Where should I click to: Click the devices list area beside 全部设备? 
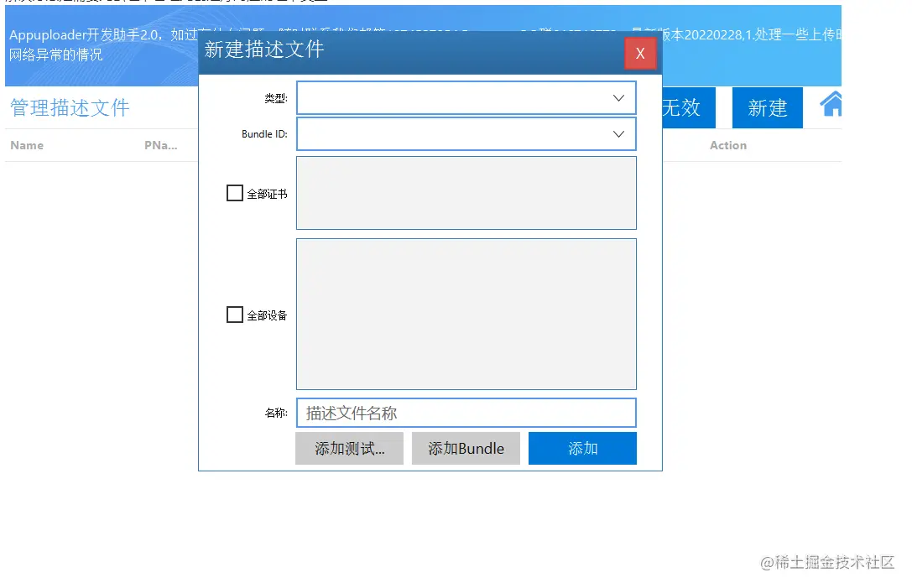point(466,314)
